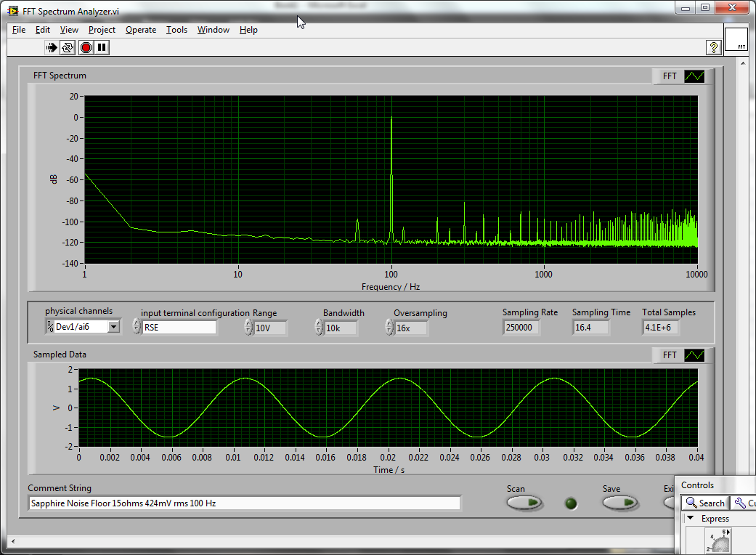Click the 10000 x-axis end marker value
The height and width of the screenshot is (555, 756).
point(696,275)
